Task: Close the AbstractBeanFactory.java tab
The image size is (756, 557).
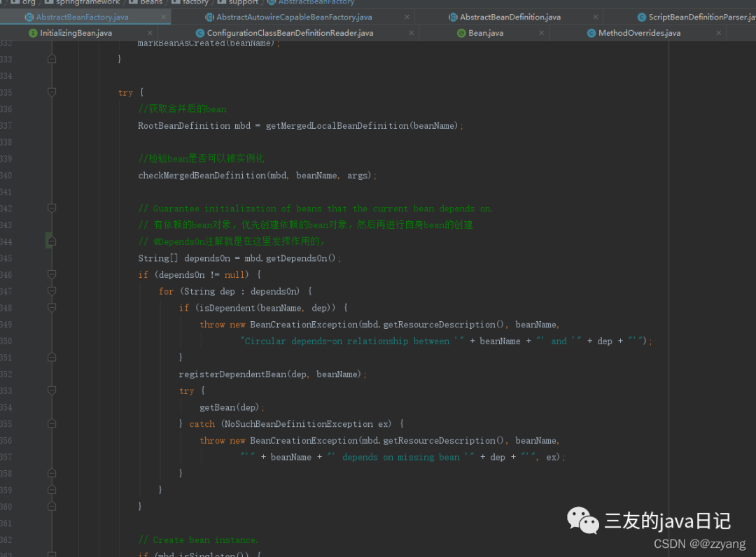Action: coord(163,17)
